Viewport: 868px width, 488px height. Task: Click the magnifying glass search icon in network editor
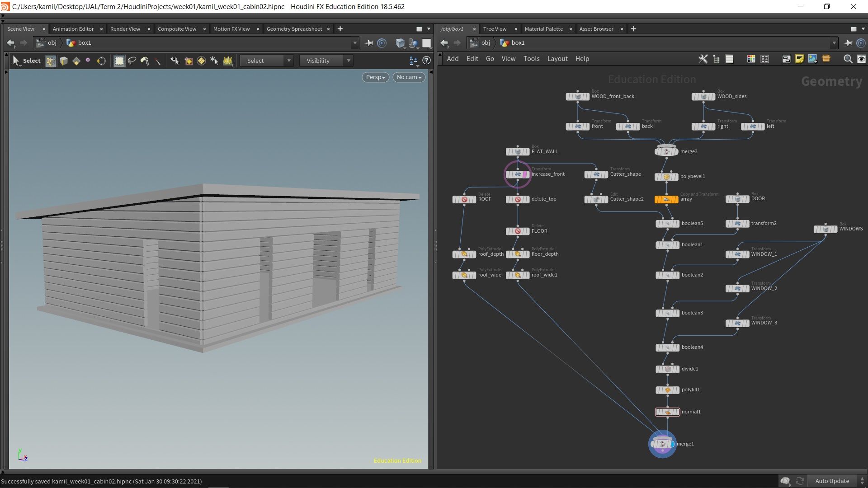pyautogui.click(x=848, y=59)
